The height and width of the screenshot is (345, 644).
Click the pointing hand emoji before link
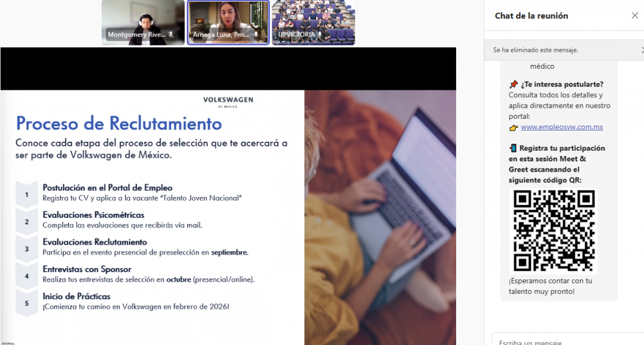tap(514, 128)
